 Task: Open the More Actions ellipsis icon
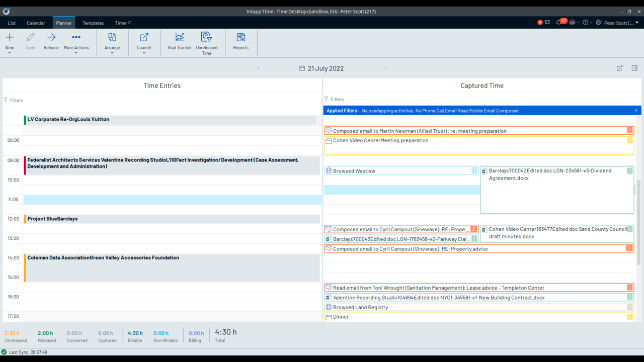(76, 37)
